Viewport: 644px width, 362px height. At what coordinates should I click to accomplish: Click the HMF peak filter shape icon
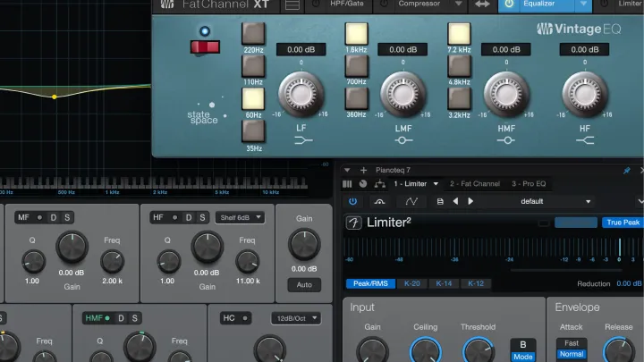506,141
